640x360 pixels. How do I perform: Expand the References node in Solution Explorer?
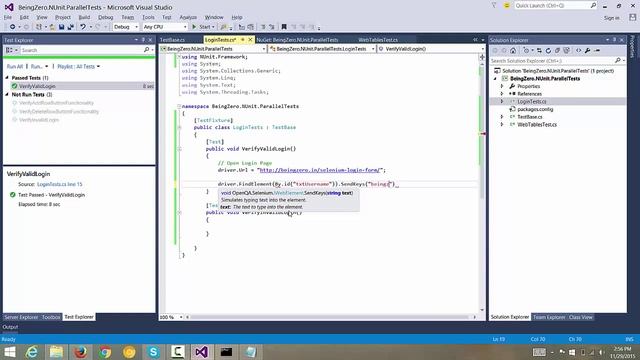tap(502, 94)
